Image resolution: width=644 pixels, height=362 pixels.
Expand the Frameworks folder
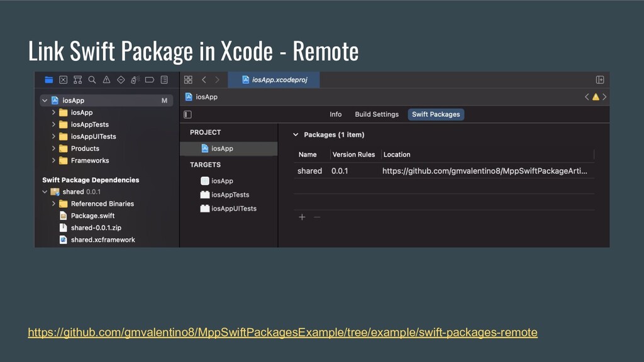53,160
